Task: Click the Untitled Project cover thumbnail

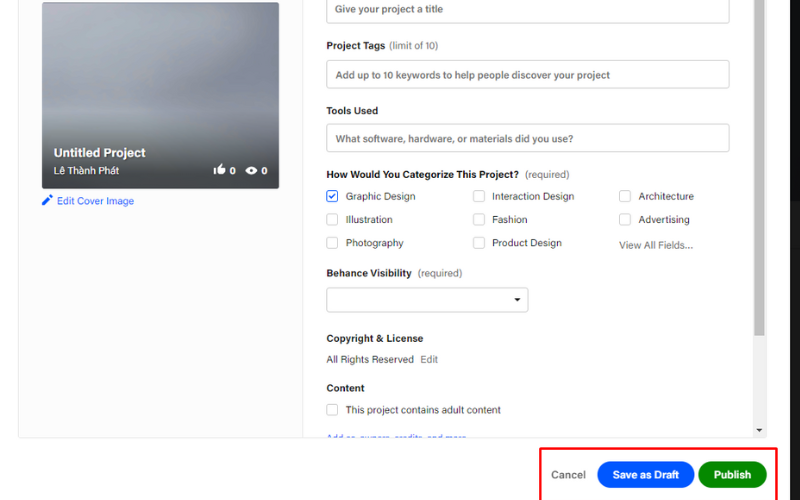Action: pos(160,95)
